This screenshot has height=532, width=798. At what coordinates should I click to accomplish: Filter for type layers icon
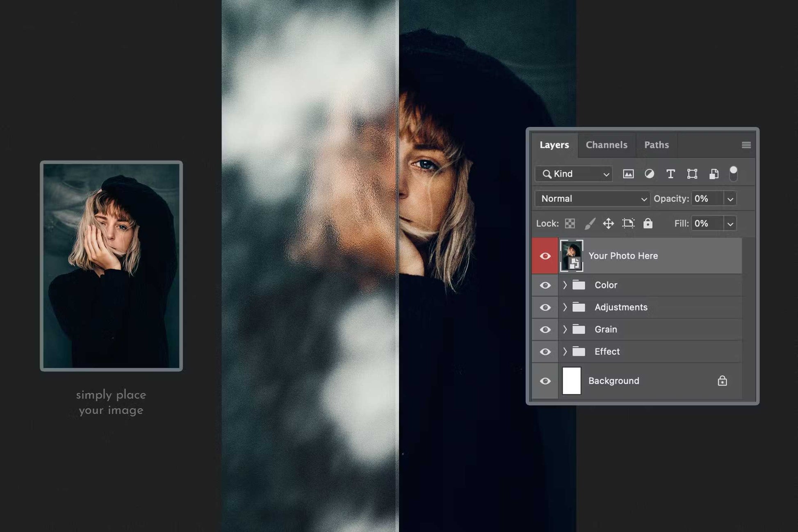click(670, 174)
